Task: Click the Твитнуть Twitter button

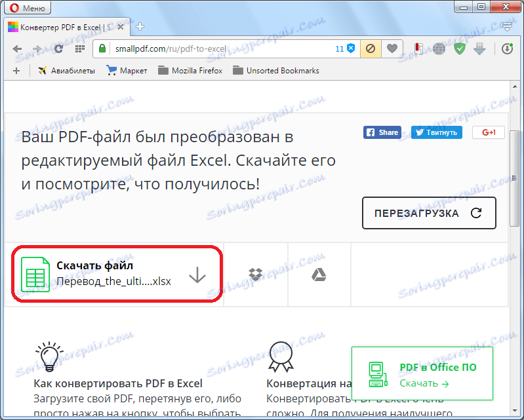Action: pos(436,132)
